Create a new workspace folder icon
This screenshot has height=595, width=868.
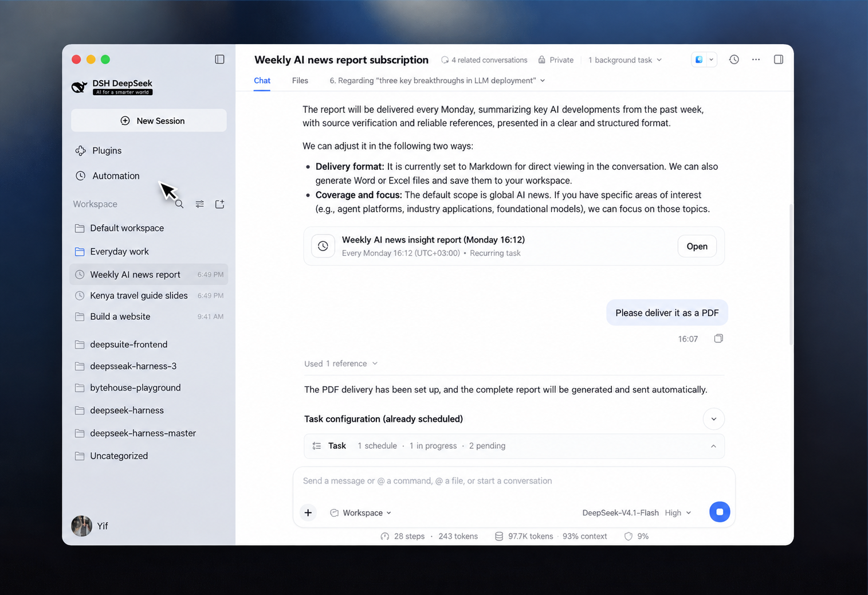[x=219, y=204]
